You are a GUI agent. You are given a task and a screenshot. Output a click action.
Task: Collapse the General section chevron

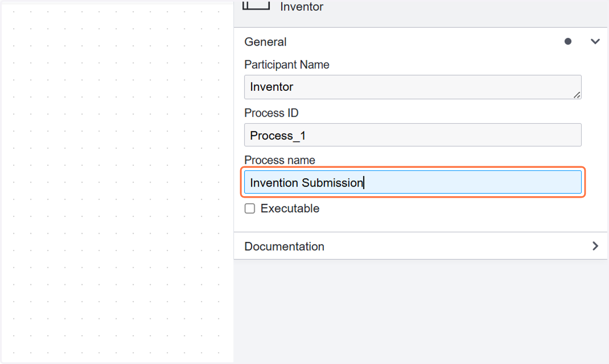point(595,42)
